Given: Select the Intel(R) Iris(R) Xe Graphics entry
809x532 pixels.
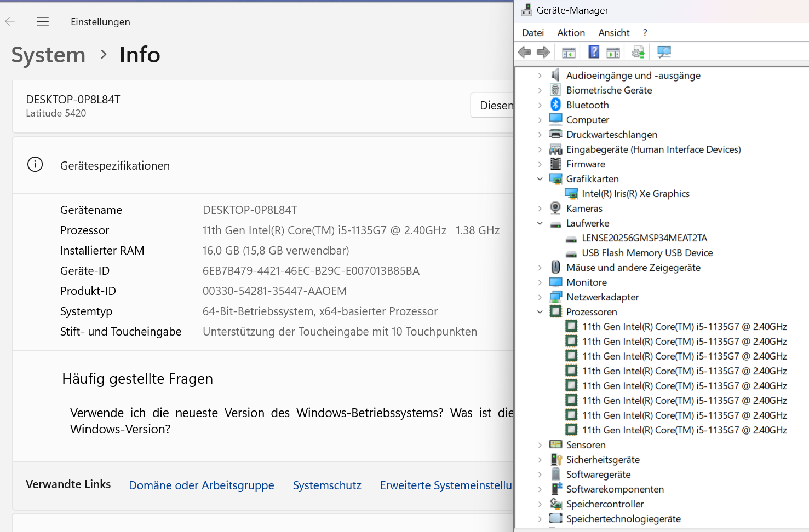Looking at the screenshot, I should pyautogui.click(x=635, y=194).
